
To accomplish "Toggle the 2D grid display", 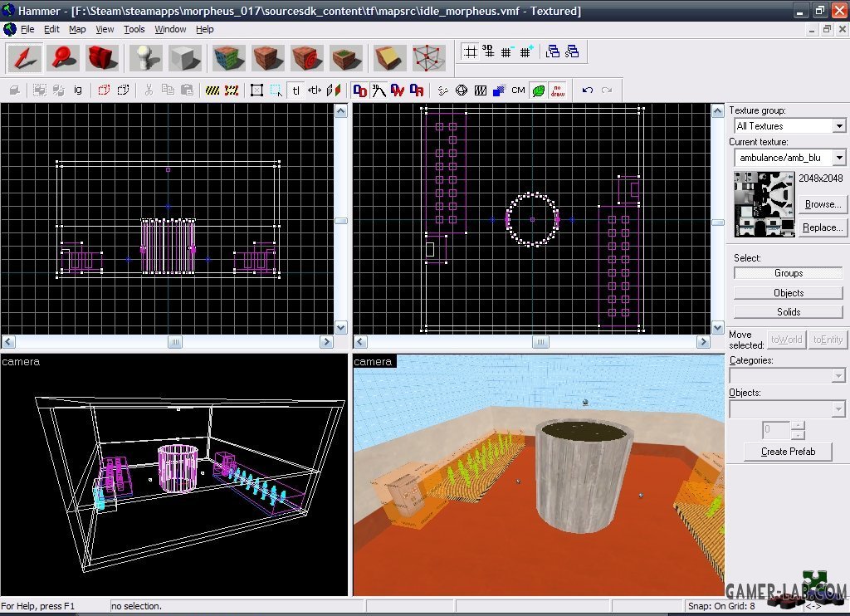I will point(470,52).
